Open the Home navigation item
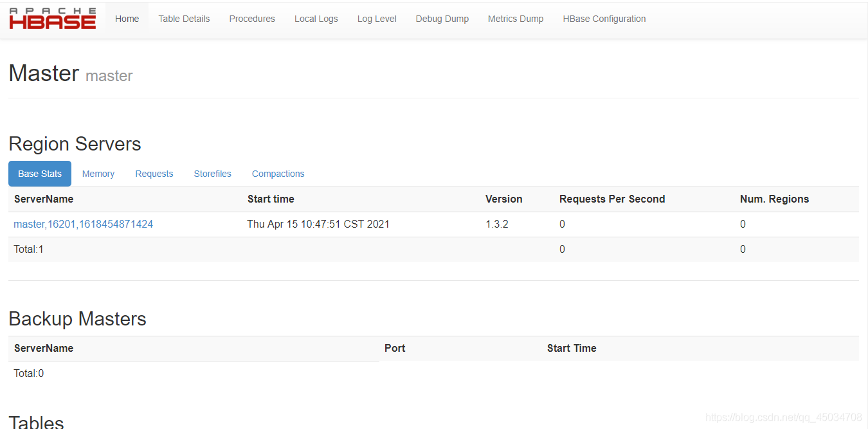This screenshot has height=429, width=868. (127, 19)
